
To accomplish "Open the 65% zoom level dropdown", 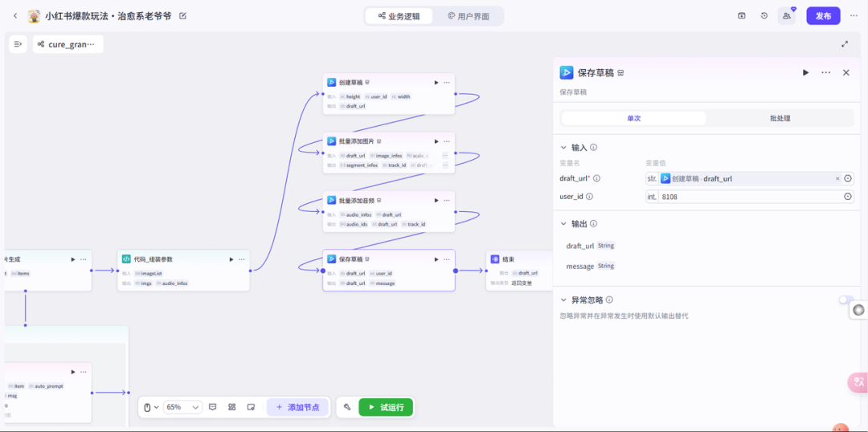I will coord(182,407).
